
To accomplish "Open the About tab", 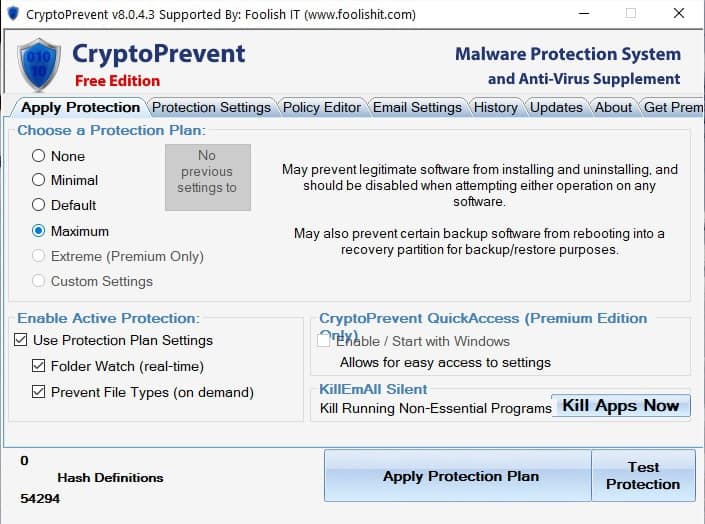I will [613, 107].
